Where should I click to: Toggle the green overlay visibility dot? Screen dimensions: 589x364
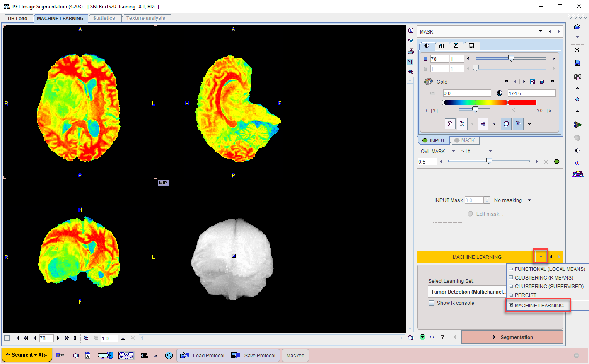pos(557,162)
